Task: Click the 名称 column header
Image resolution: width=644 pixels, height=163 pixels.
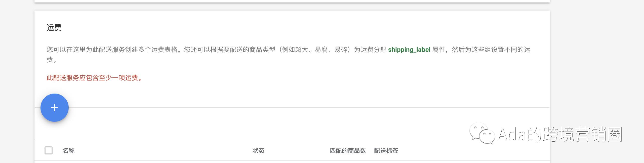Action: click(69, 150)
